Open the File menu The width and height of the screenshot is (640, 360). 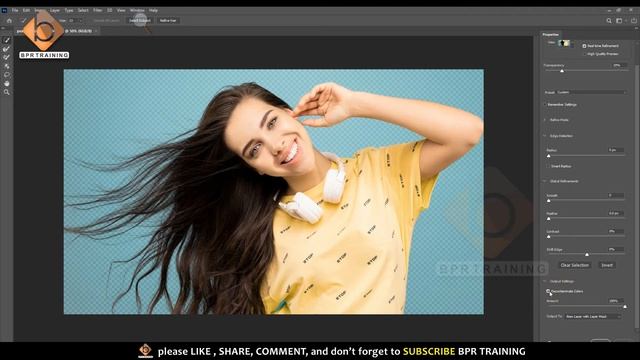click(15, 10)
